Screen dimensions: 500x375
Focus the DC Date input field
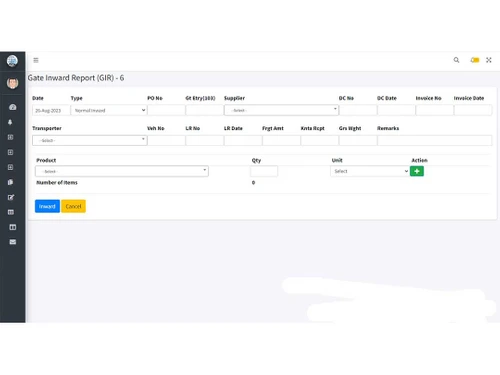click(396, 110)
